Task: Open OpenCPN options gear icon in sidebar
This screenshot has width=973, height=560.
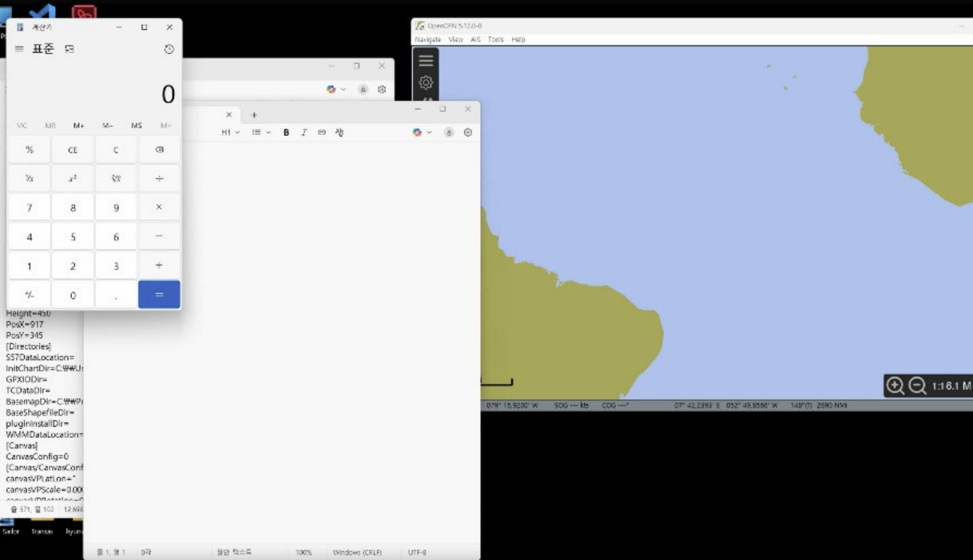Action: click(426, 82)
